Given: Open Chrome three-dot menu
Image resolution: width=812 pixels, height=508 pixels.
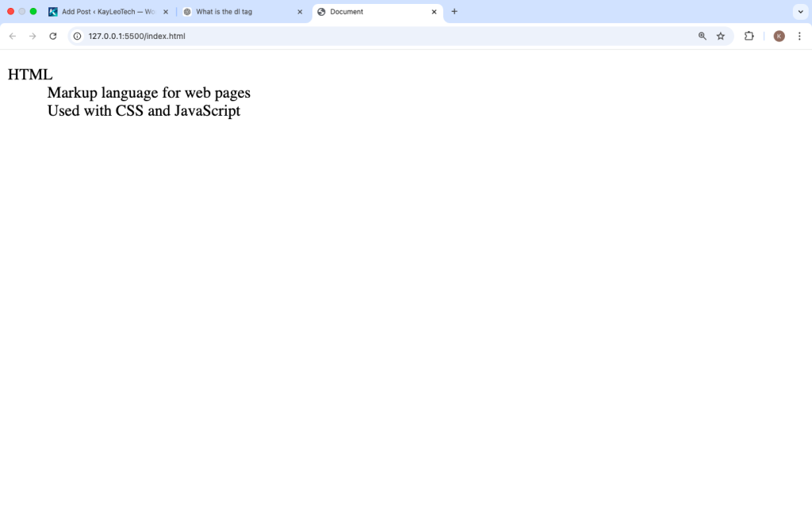Looking at the screenshot, I should (799, 36).
